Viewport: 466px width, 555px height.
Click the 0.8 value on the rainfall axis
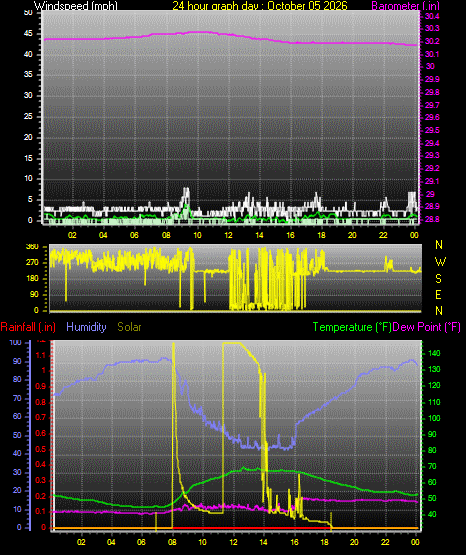pos(41,402)
